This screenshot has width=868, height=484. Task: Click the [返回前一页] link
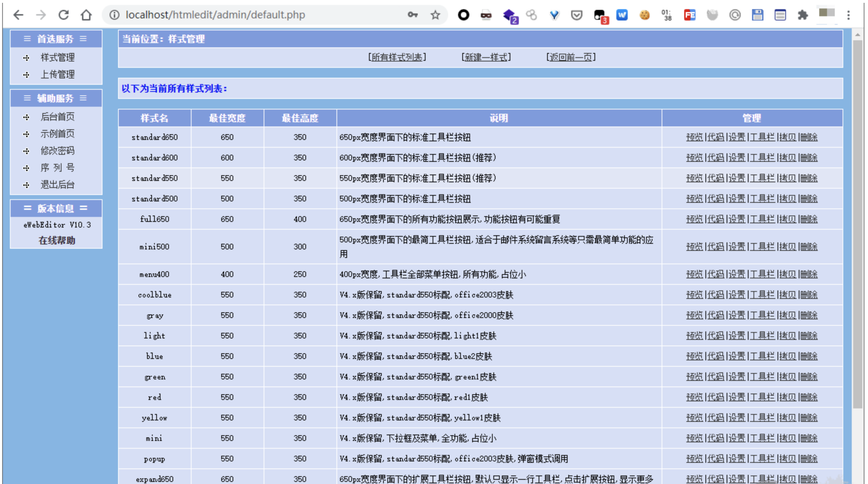click(571, 57)
